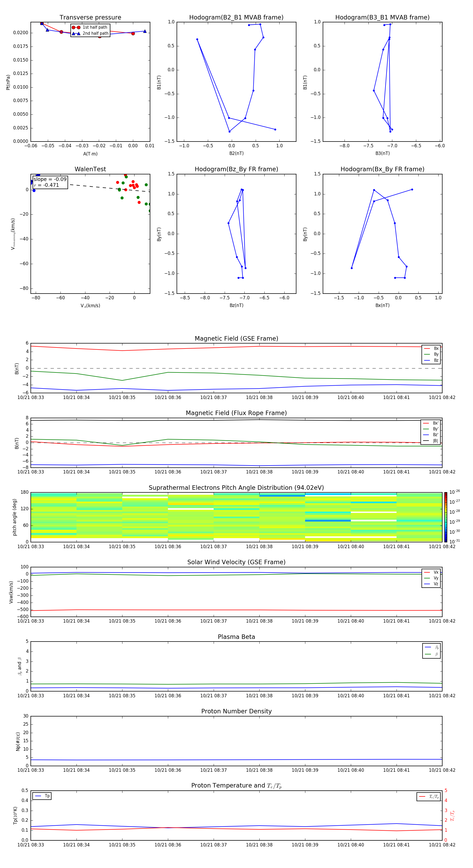This screenshot has width=473, height=868.
Task: Click the Vy legend entry
Action: (431, 578)
